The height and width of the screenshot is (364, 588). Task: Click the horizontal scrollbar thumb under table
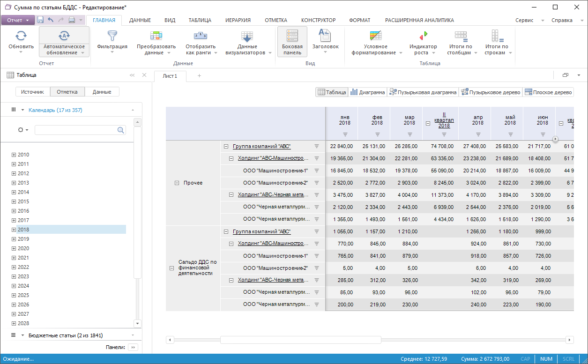click(300, 340)
